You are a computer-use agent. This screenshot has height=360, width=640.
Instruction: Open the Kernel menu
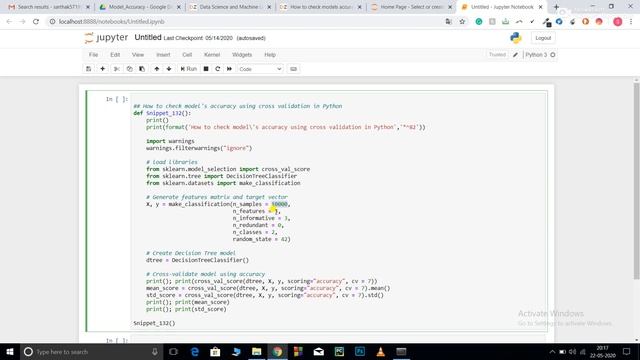pyautogui.click(x=212, y=55)
